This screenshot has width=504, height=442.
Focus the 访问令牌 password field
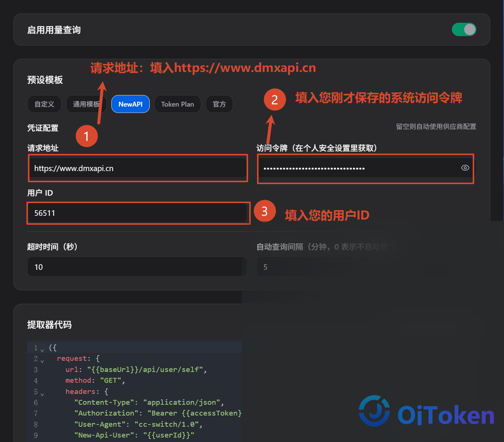(x=366, y=168)
